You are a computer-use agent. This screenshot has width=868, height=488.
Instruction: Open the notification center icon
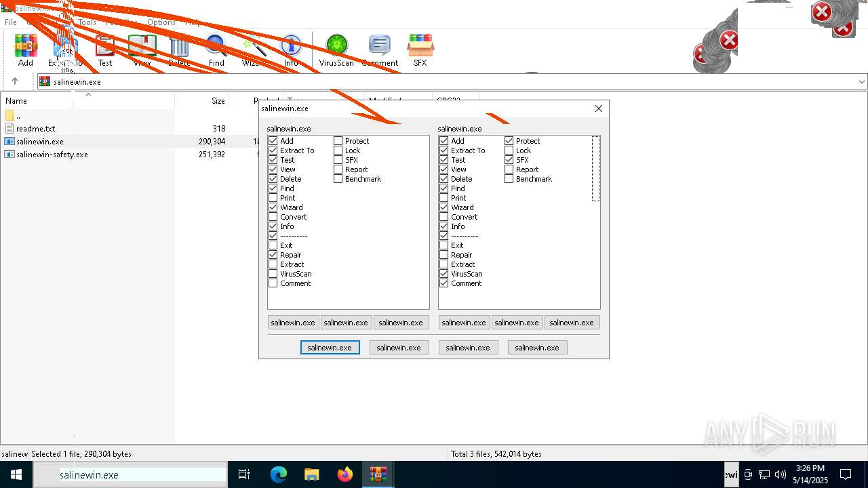pos(846,474)
